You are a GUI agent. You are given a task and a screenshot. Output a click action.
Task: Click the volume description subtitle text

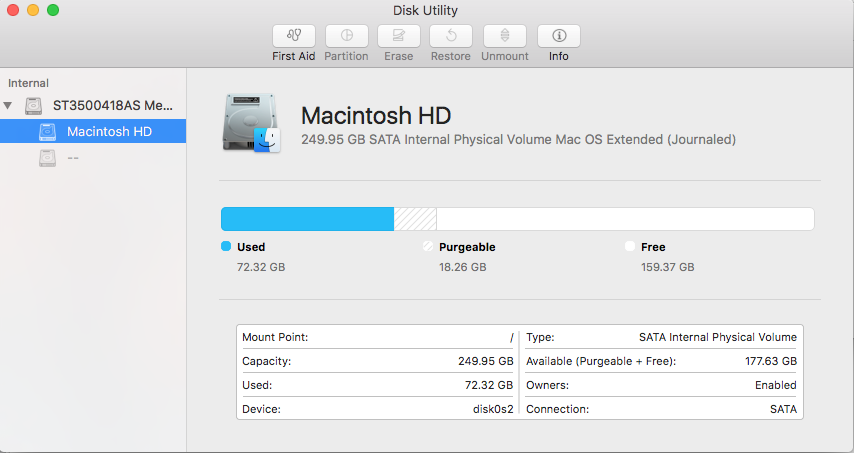coord(518,140)
